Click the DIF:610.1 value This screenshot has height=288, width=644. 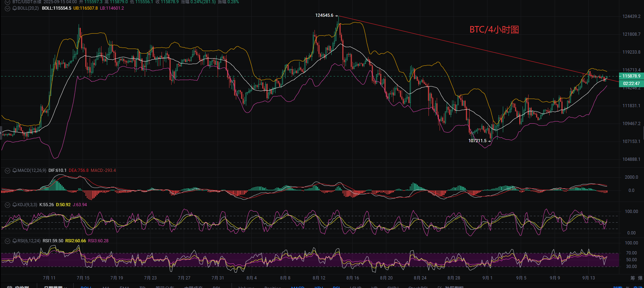pos(58,170)
